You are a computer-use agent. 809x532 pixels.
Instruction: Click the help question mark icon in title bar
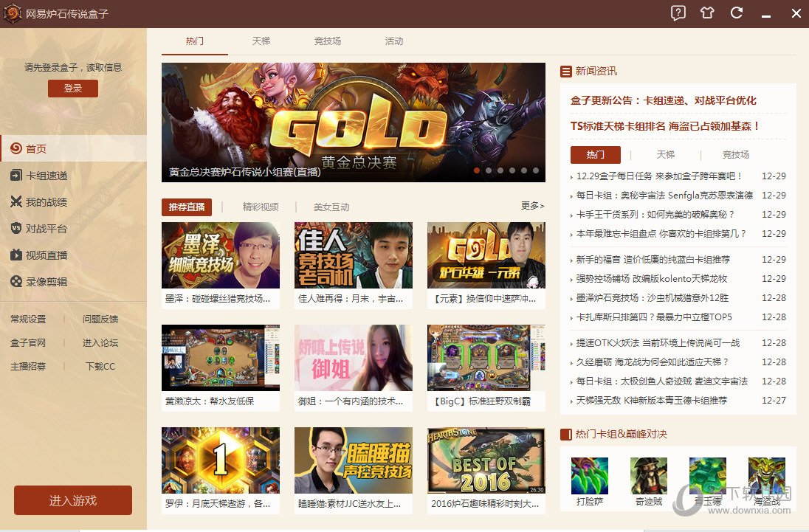pyautogui.click(x=678, y=13)
